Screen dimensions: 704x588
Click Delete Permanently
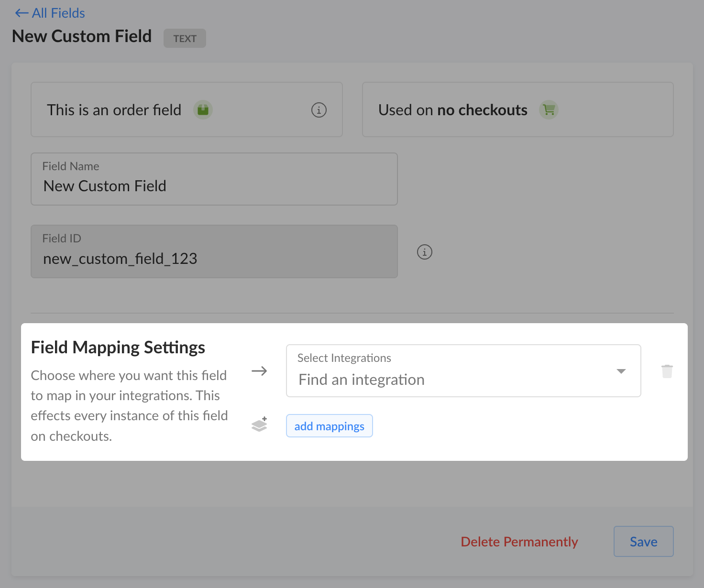pyautogui.click(x=519, y=542)
